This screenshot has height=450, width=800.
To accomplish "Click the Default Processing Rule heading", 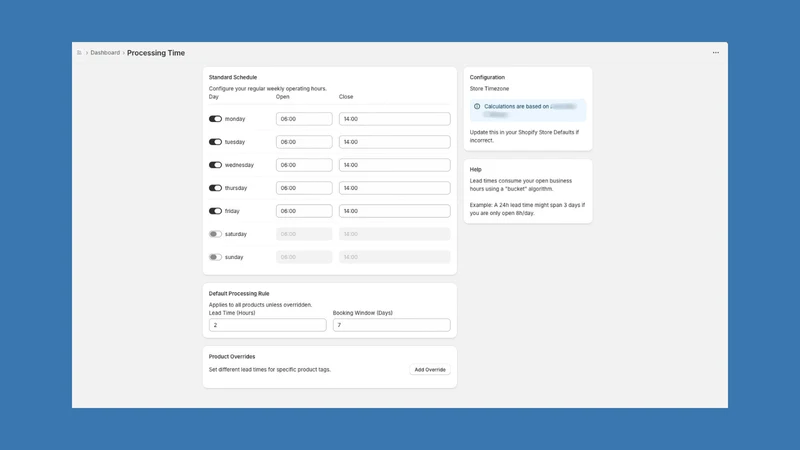I will 239,293.
